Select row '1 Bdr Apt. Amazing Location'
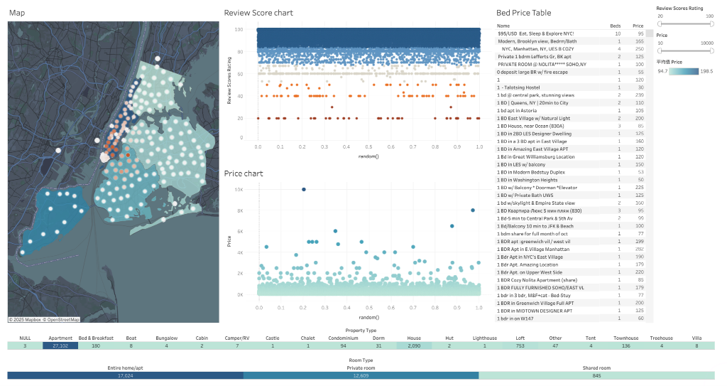 [x=570, y=265]
